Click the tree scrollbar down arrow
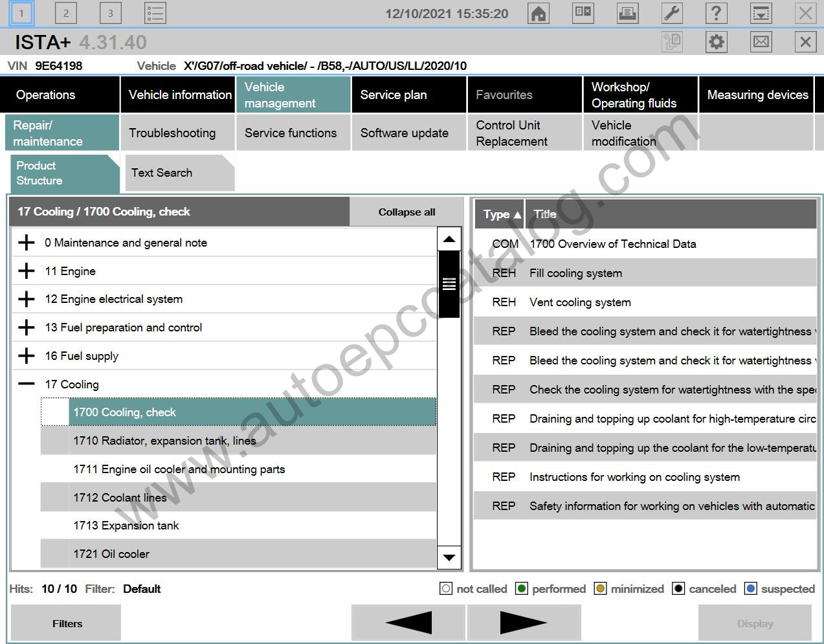824x644 pixels. click(x=449, y=557)
